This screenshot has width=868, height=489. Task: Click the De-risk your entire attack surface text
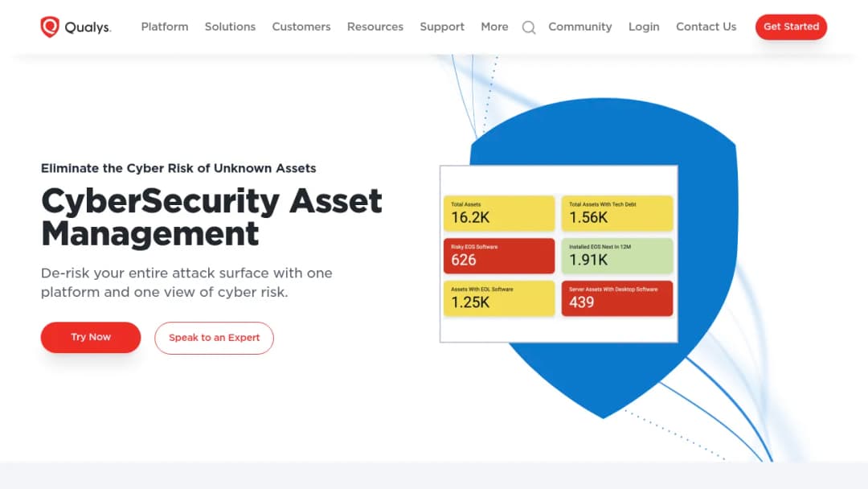click(x=186, y=282)
